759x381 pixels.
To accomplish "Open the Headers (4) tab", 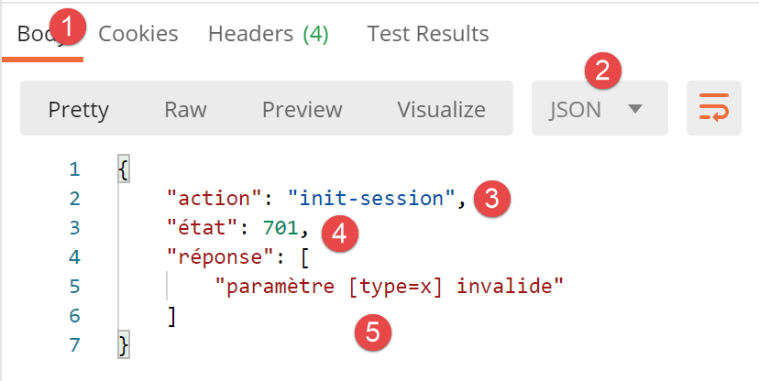I will (x=268, y=34).
